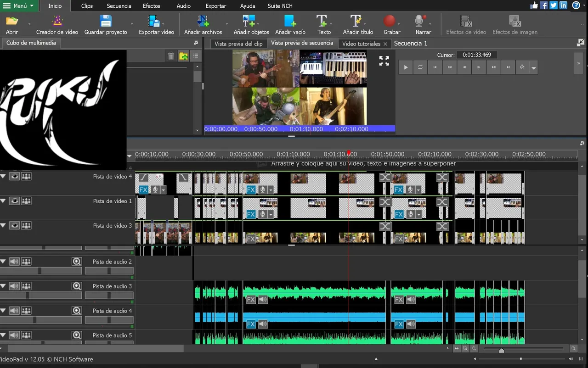Image resolution: width=588 pixels, height=368 pixels.
Task: Mute Pista de audio 3
Action: tap(14, 286)
